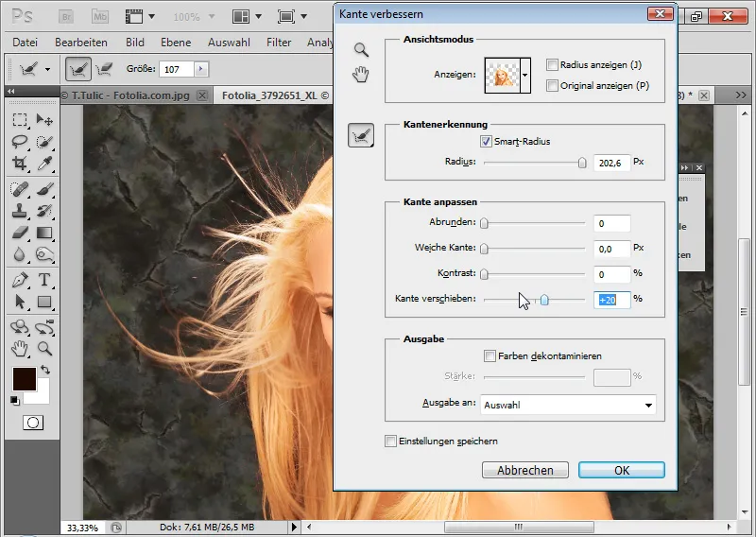Select the Dodge tool

tap(44, 254)
